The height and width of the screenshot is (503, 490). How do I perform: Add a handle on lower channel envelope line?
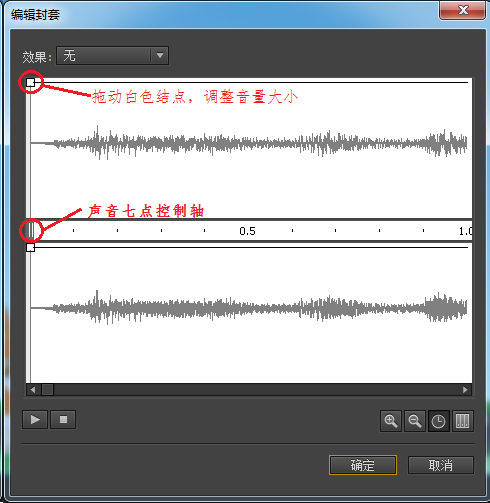(251, 247)
